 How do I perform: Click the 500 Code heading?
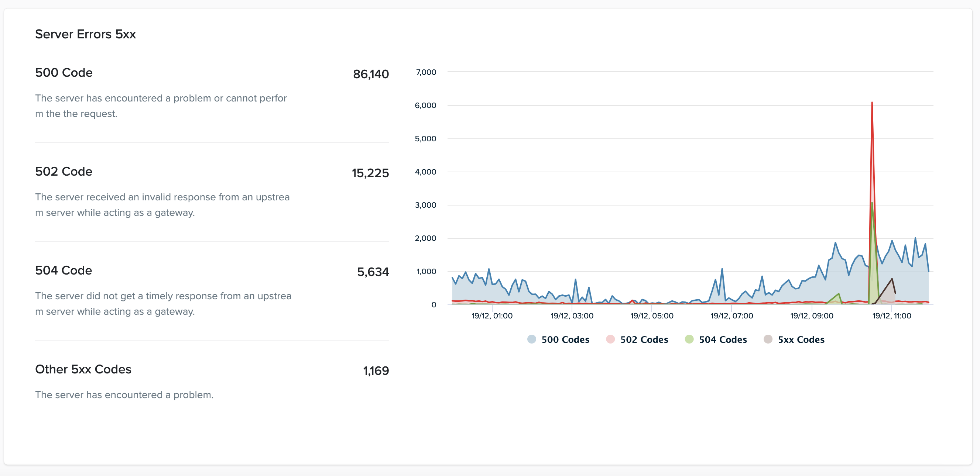(64, 73)
